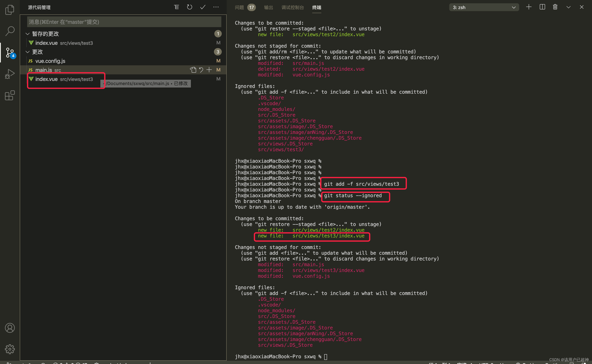The height and width of the screenshot is (364, 592).
Task: Switch to the 问题 tab
Action: 239,7
